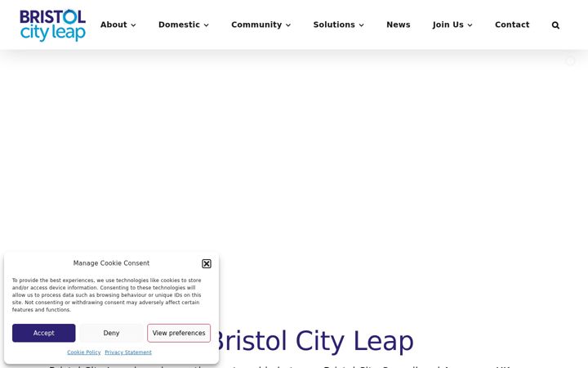Accept cookies
This screenshot has width=588, height=368.
click(x=43, y=333)
